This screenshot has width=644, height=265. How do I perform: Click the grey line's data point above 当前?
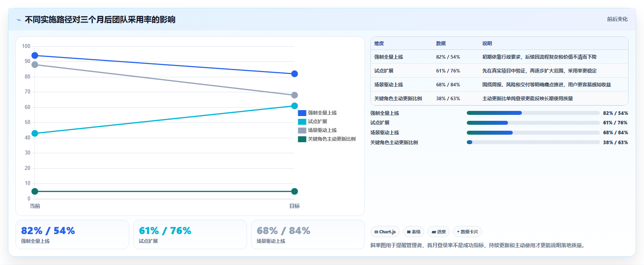click(x=35, y=65)
